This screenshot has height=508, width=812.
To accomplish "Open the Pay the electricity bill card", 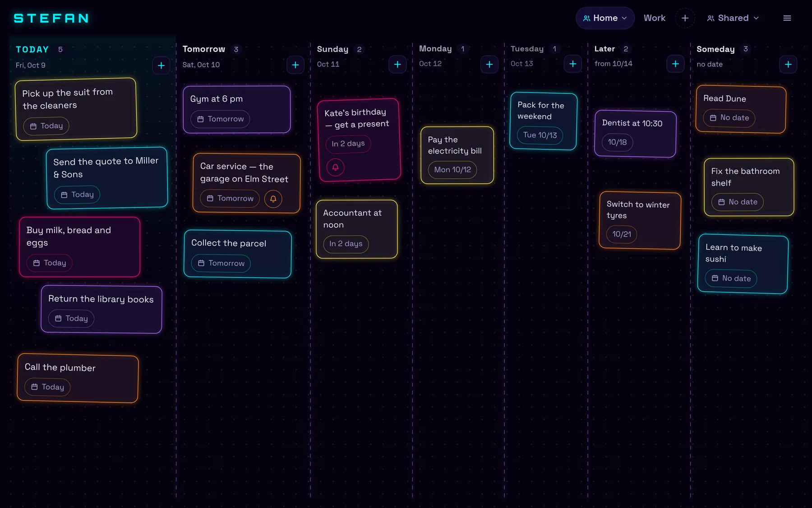I will coord(457,155).
